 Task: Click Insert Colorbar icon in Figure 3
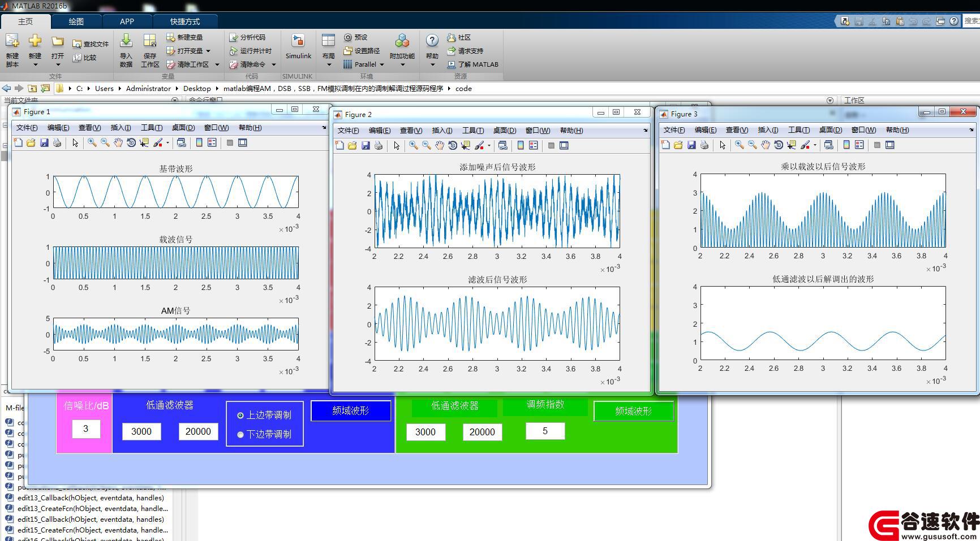tap(846, 145)
